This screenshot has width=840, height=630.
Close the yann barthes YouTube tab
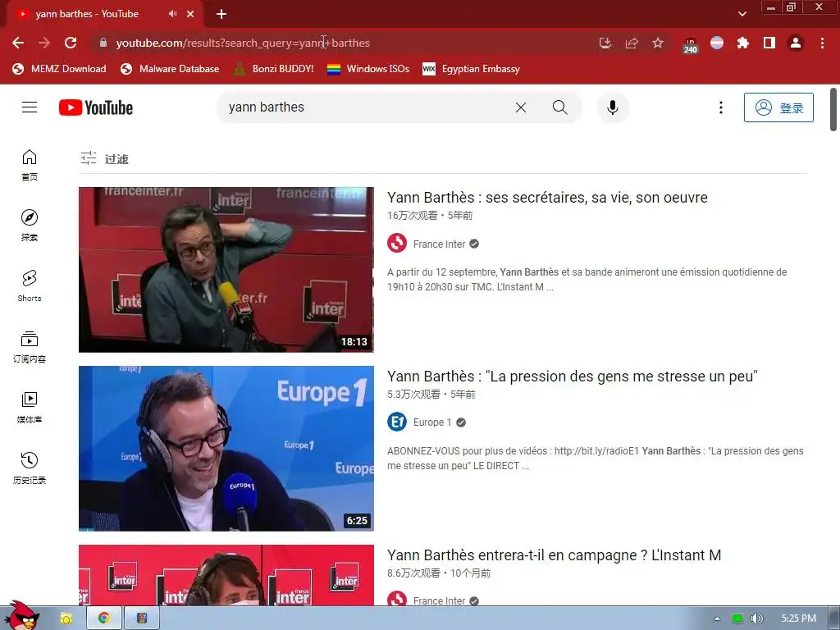click(x=190, y=14)
